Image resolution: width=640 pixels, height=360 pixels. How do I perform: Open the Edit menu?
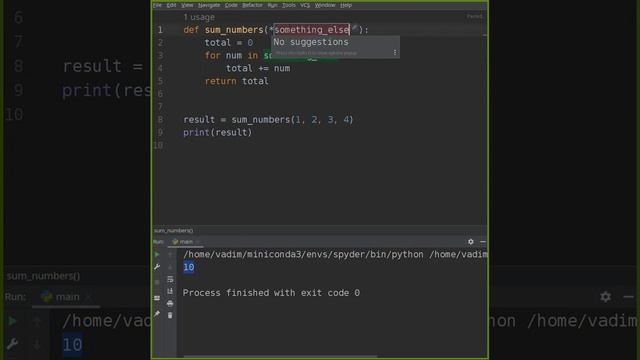[x=171, y=5]
